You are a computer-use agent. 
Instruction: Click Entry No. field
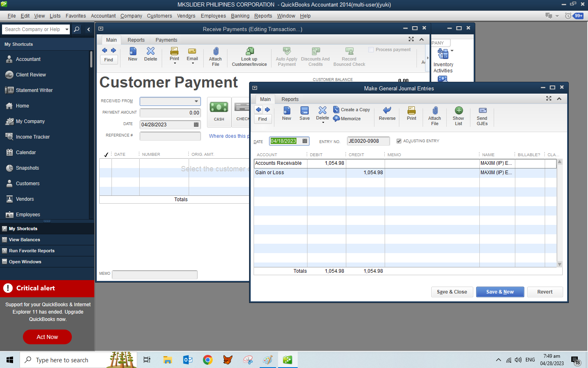click(368, 141)
